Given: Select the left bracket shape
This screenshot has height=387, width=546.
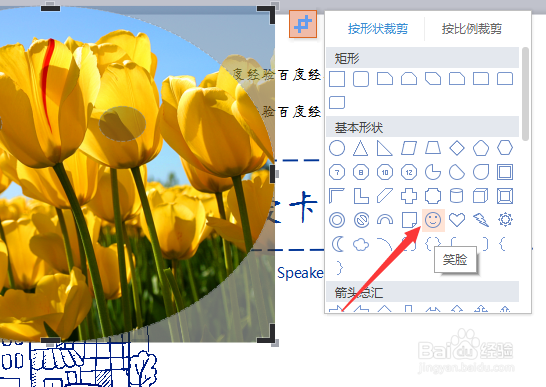Looking at the screenshot, I should tap(454, 244).
